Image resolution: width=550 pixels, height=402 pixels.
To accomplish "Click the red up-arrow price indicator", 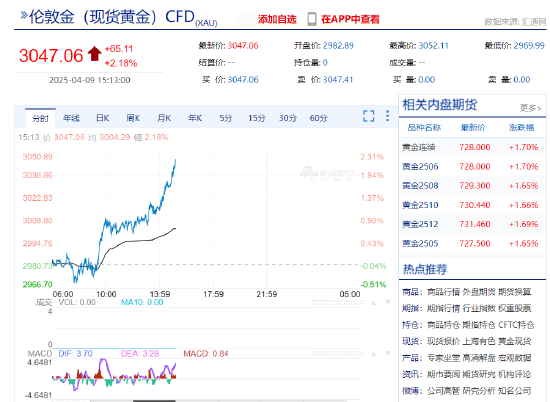I will pos(94,54).
